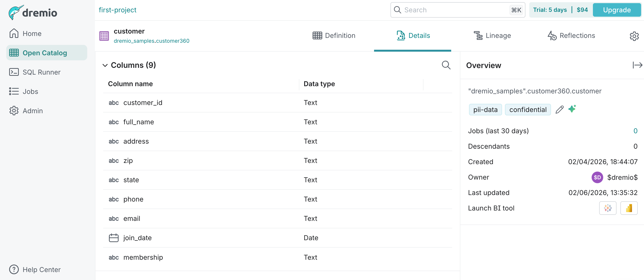
Task: Select the pii-data label
Action: [485, 109]
